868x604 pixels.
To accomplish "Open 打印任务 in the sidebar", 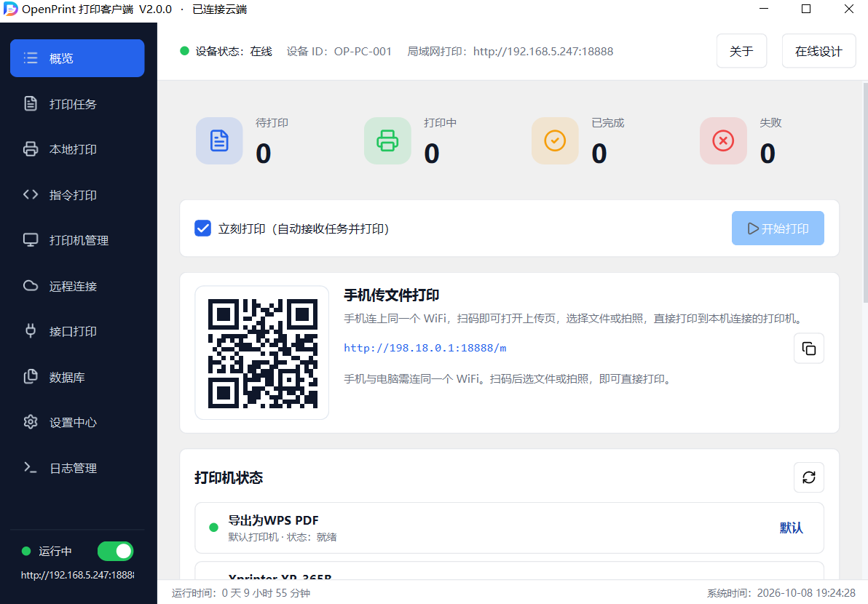I will coord(77,104).
